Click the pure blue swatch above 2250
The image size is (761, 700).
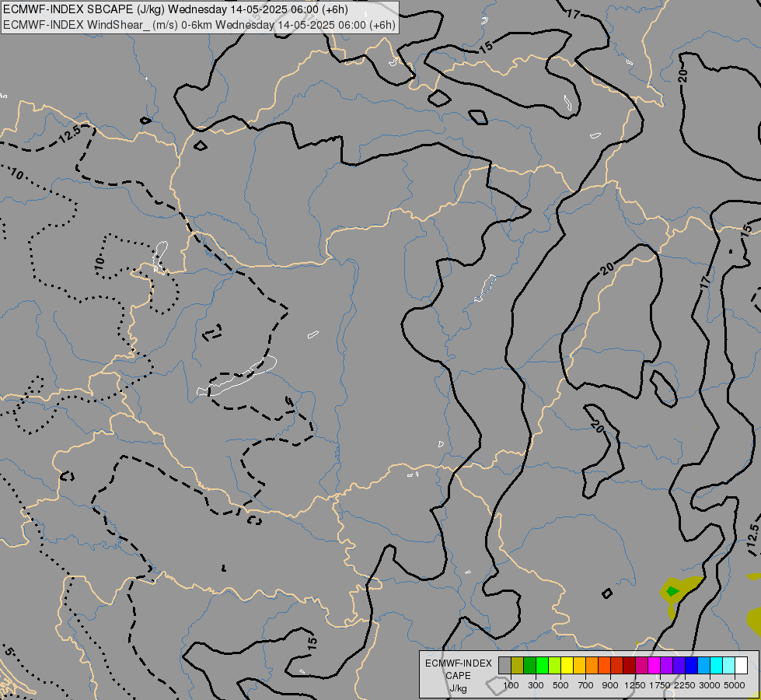pyautogui.click(x=692, y=666)
